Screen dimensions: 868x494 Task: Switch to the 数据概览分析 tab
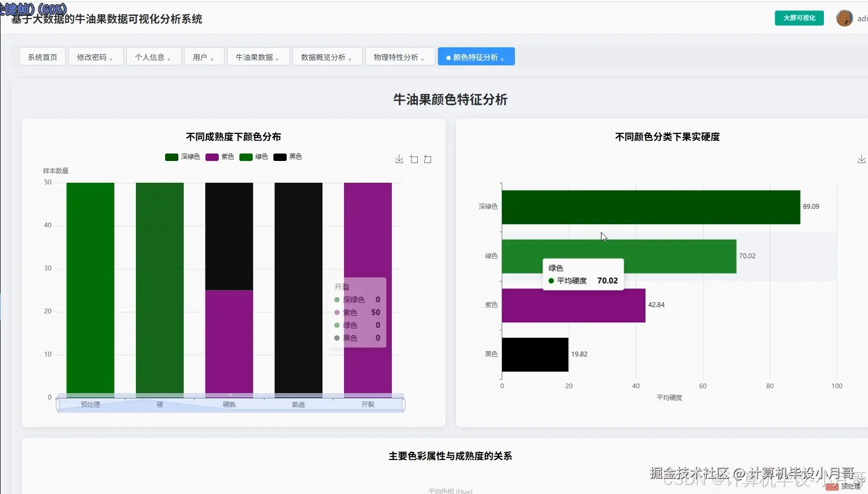[x=323, y=56]
